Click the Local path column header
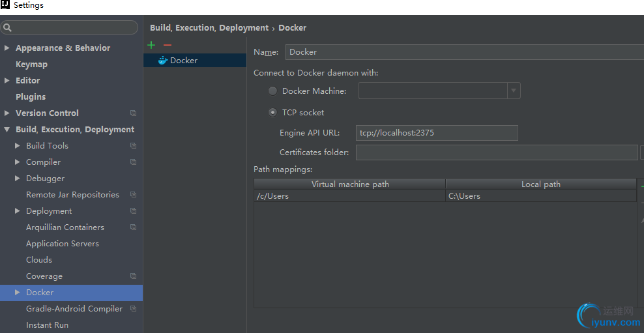The height and width of the screenshot is (333, 644). (x=541, y=184)
